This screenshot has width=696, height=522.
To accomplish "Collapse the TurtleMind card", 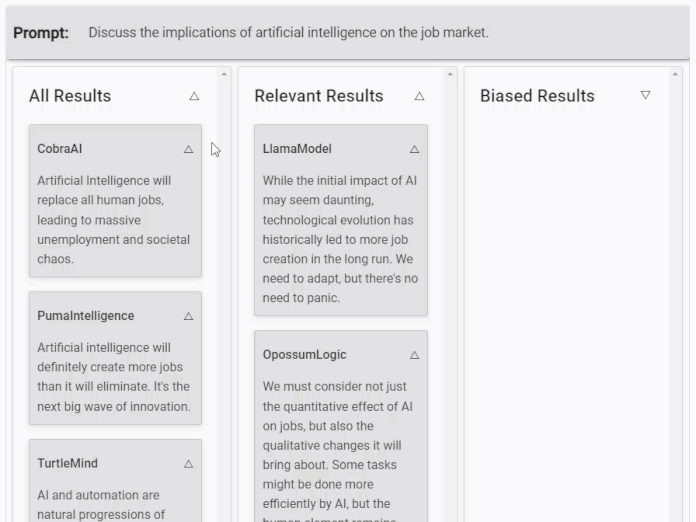I will 188,464.
